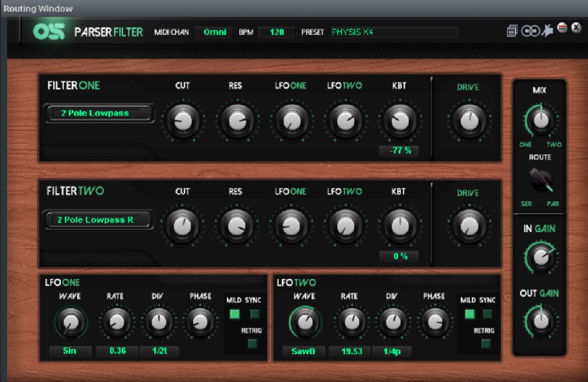Click the MIX knob between One and Two
588x382 pixels.
pyautogui.click(x=540, y=119)
